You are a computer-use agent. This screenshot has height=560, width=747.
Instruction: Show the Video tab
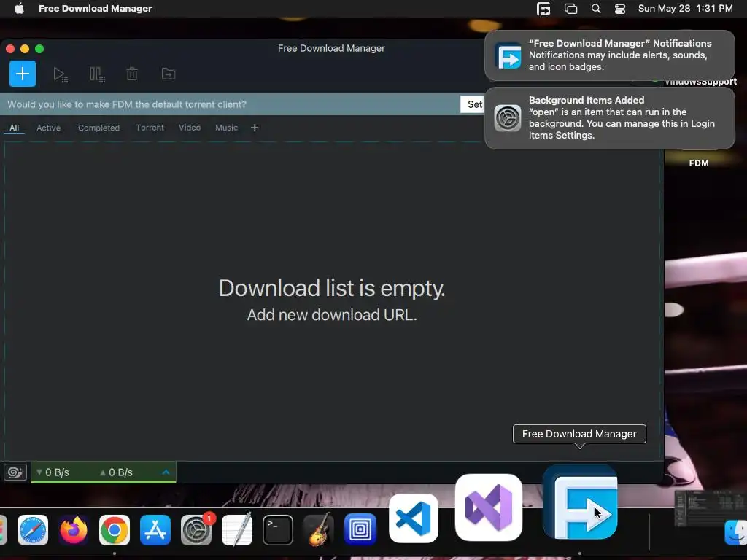point(190,128)
